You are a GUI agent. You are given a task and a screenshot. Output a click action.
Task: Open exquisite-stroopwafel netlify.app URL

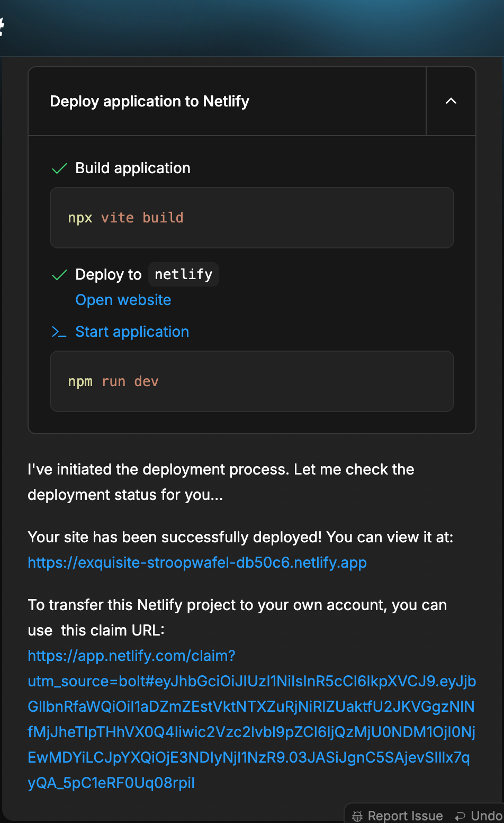tap(197, 562)
